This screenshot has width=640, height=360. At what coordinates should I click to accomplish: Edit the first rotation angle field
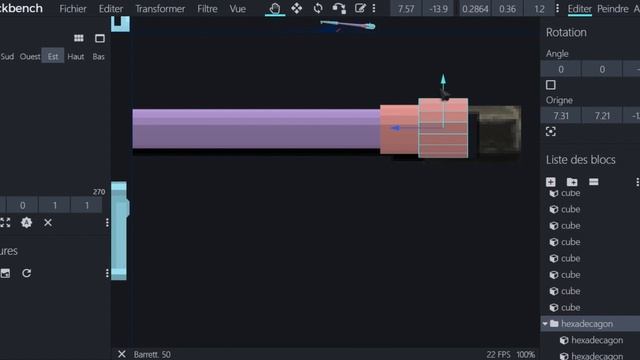(561, 69)
